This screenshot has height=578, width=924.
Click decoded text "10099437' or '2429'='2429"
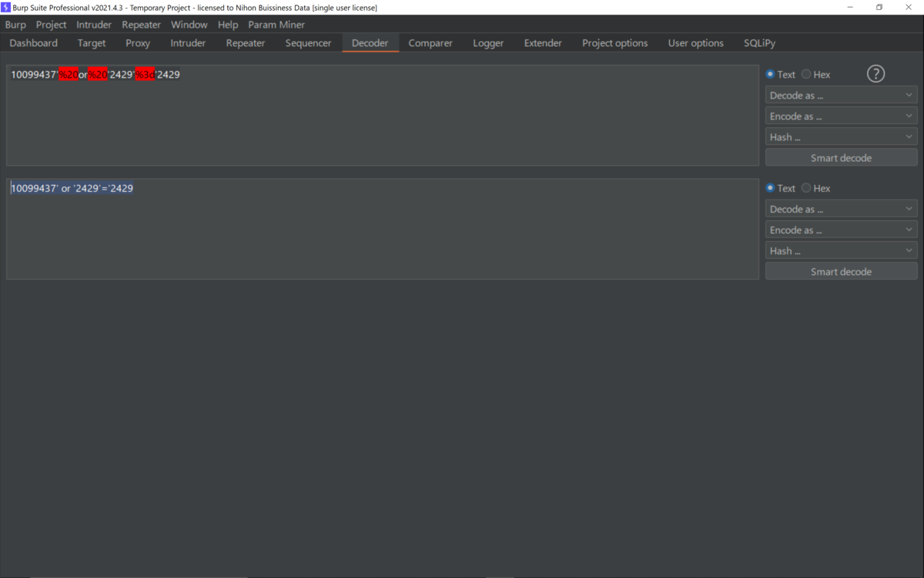click(72, 188)
